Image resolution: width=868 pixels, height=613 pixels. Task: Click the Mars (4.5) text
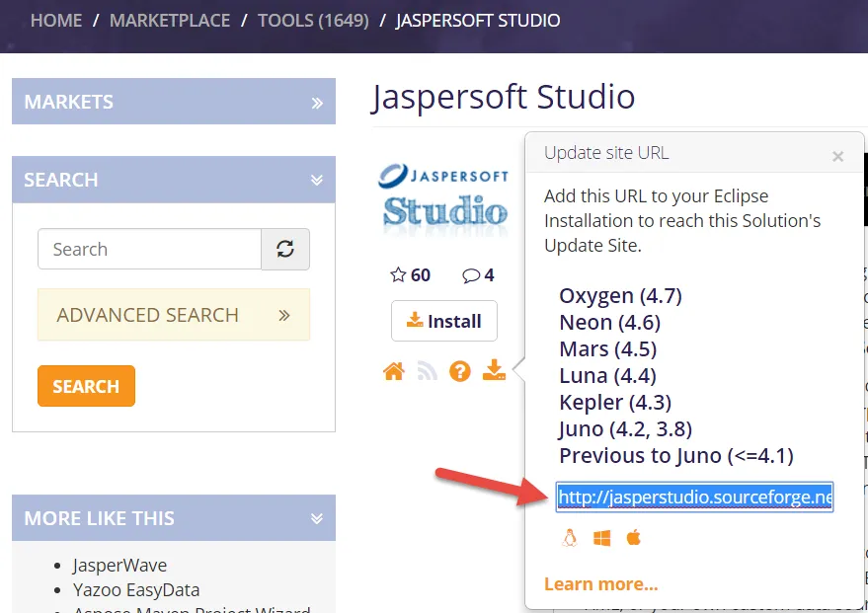click(x=608, y=348)
